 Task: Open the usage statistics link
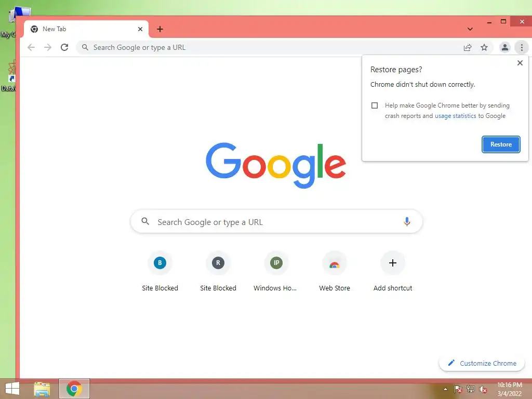click(455, 116)
